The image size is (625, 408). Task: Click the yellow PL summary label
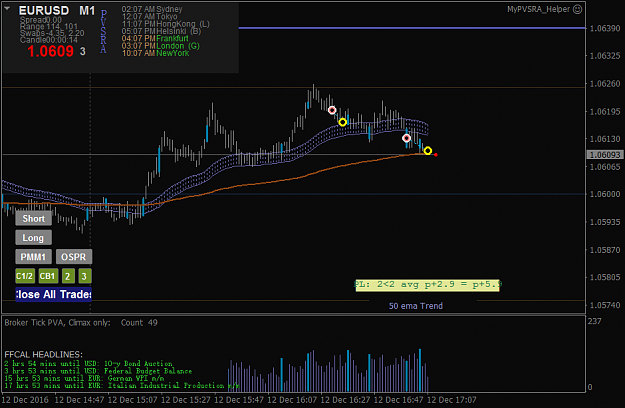pyautogui.click(x=427, y=285)
